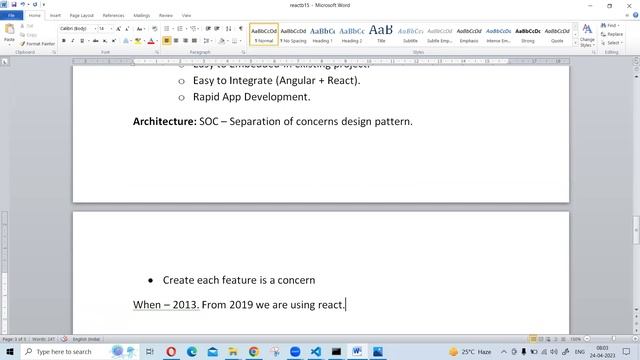The width and height of the screenshot is (640, 360).
Task: Click the word count in status bar
Action: point(43,339)
